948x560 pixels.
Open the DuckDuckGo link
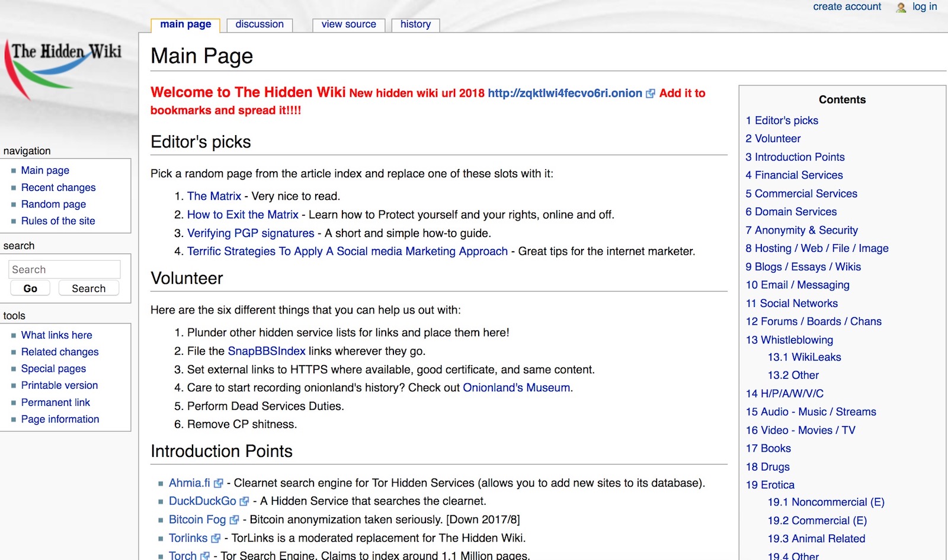(203, 502)
